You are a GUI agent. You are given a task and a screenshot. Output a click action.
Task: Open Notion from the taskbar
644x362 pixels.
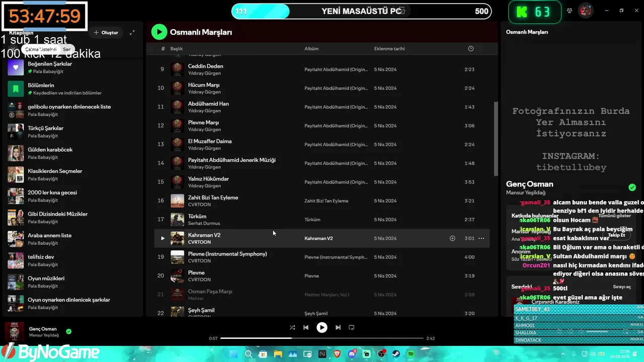click(323, 354)
